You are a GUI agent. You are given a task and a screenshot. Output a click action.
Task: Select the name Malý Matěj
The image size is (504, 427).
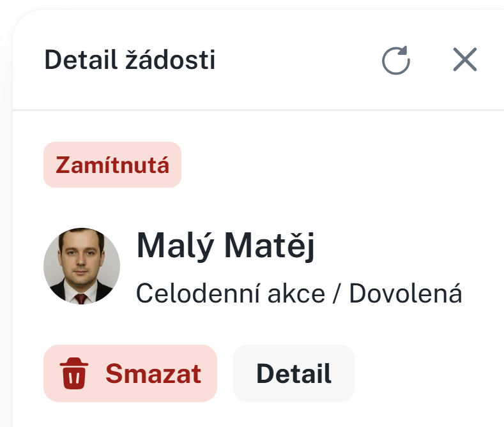click(x=225, y=246)
